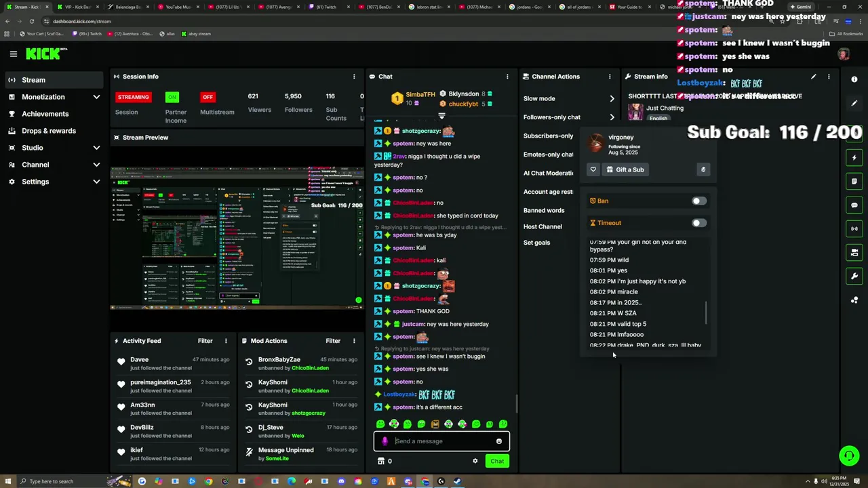
Task: Edit stream info with pencil icon
Action: tap(814, 77)
